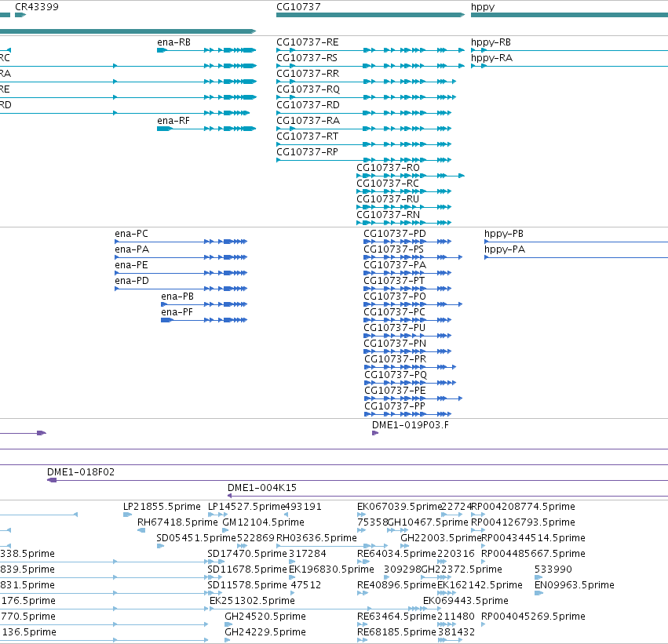Select CG10737-RU transcript label
This screenshot has height=644, width=668.
click(x=388, y=199)
